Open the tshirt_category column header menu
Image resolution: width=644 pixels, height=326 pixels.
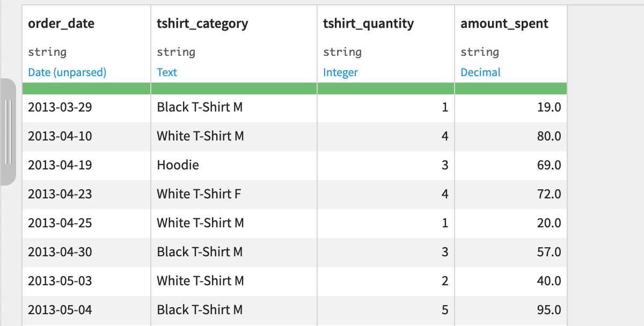pos(202,24)
